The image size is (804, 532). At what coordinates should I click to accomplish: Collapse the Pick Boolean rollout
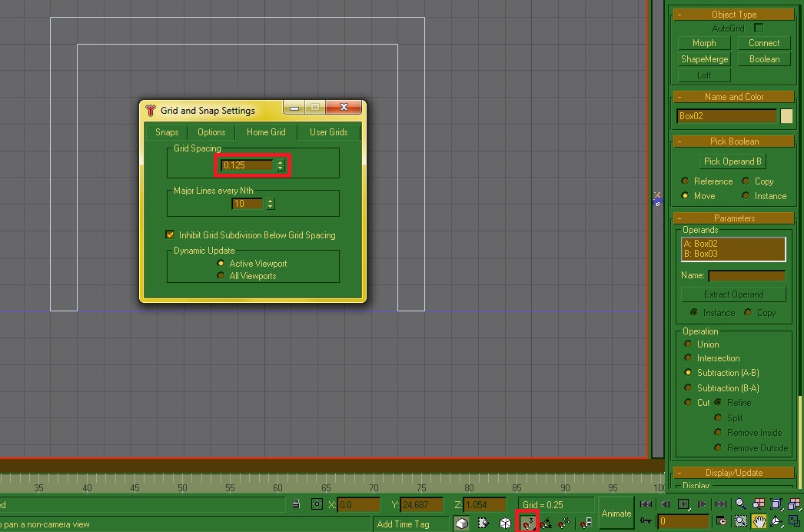[734, 141]
